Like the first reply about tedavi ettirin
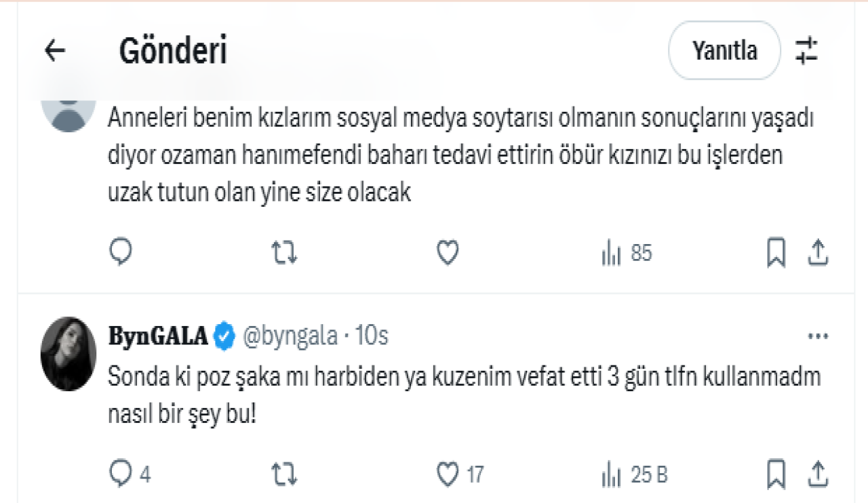The height and width of the screenshot is (503, 868). [x=448, y=251]
